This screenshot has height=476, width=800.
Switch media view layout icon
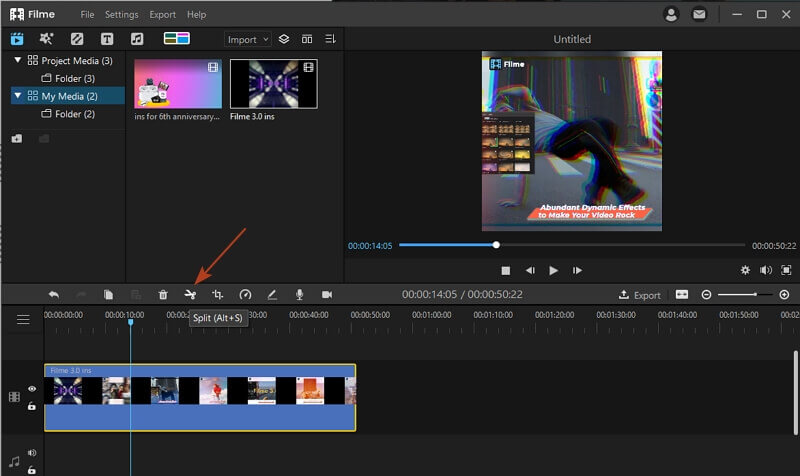click(x=307, y=39)
